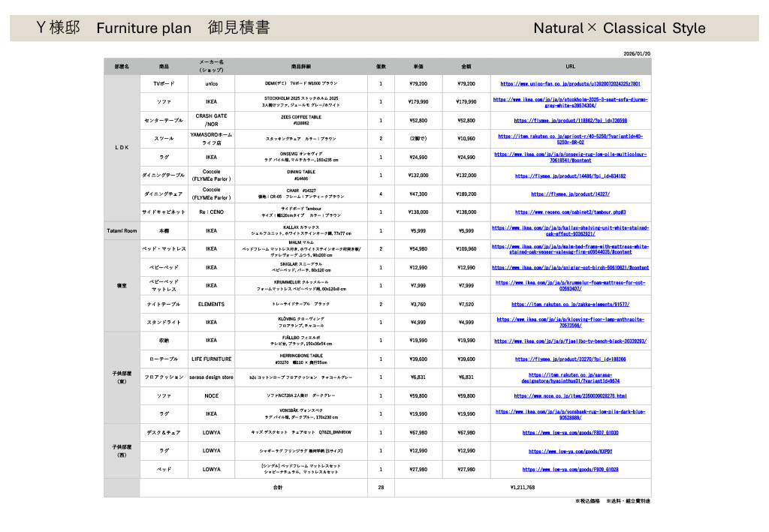Select the 'L D K' room cell
Screen dimensions: 769x532
click(x=122, y=148)
